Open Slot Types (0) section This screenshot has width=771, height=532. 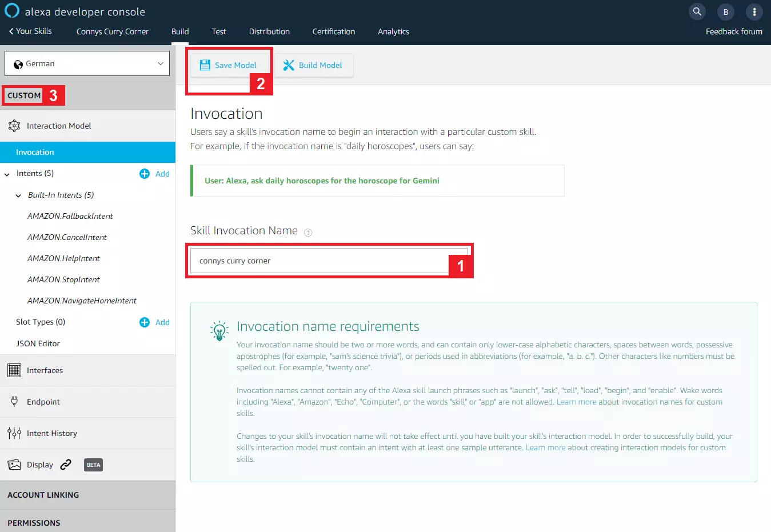click(41, 322)
